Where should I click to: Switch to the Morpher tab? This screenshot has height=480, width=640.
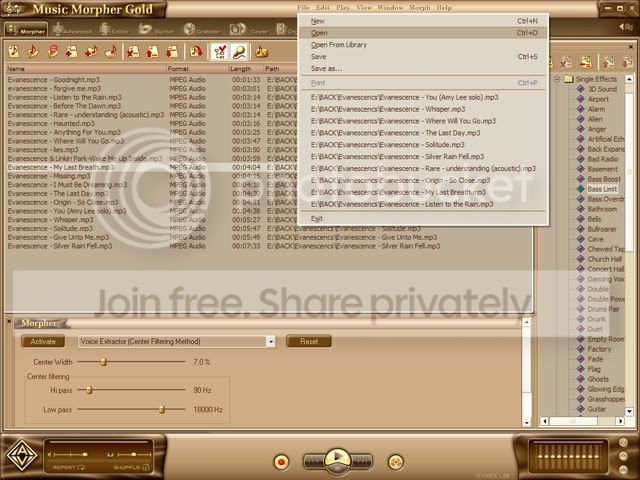[26, 30]
